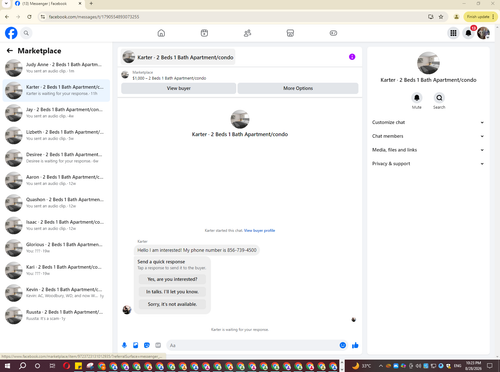Open the Facebook menu grid icon
The width and height of the screenshot is (500, 372).
[453, 33]
